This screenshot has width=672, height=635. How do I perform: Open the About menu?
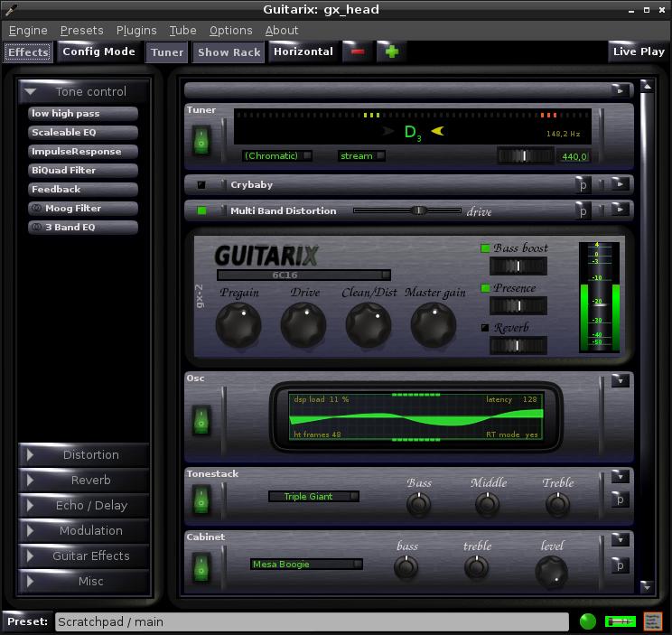coord(282,31)
